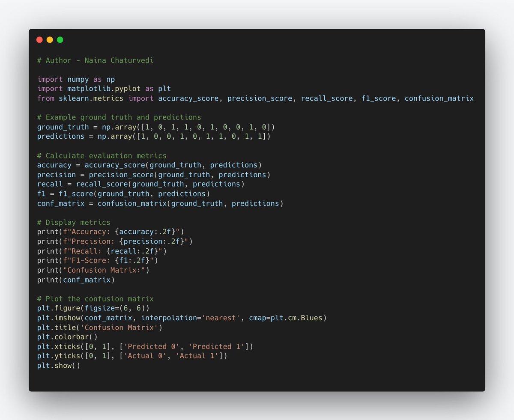Click the 'plt.xticks' line
The width and height of the screenshot is (514, 420).
pyautogui.click(x=145, y=346)
